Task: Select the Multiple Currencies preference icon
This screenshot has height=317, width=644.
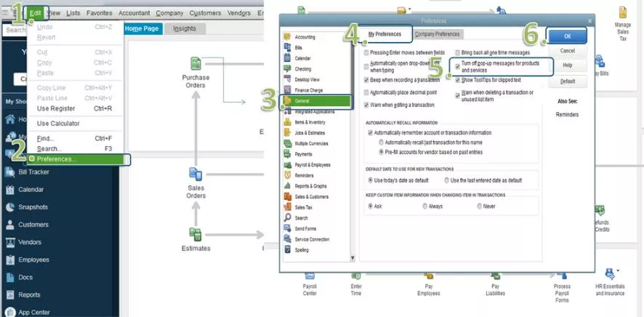Action: (288, 143)
